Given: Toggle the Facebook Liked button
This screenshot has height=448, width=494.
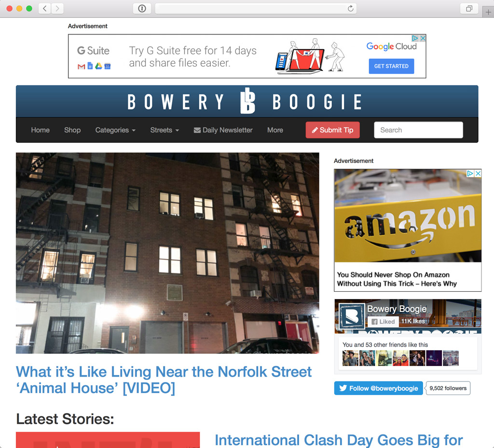Looking at the screenshot, I should tap(383, 322).
